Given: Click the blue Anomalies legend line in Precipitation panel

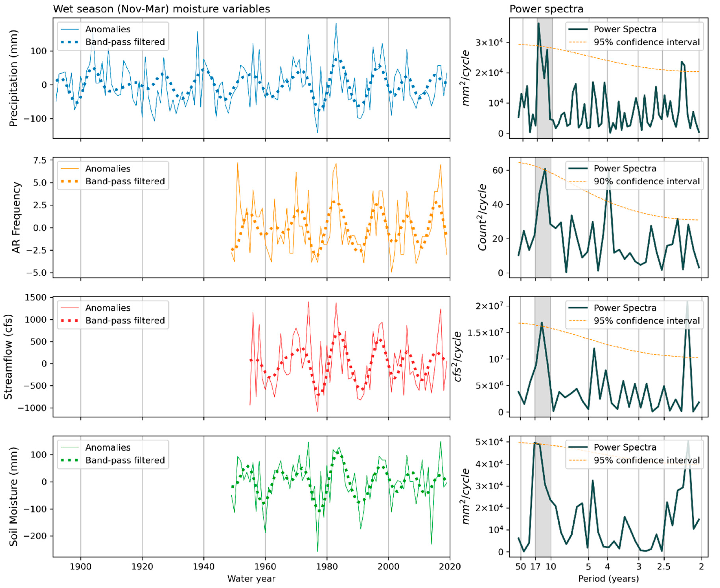Looking at the screenshot, I should [70, 29].
